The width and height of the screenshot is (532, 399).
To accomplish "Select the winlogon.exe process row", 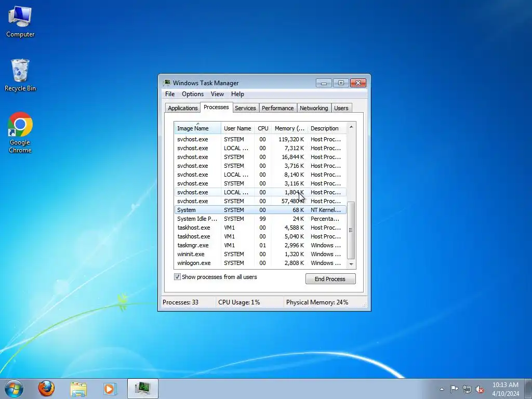I will [x=260, y=263].
